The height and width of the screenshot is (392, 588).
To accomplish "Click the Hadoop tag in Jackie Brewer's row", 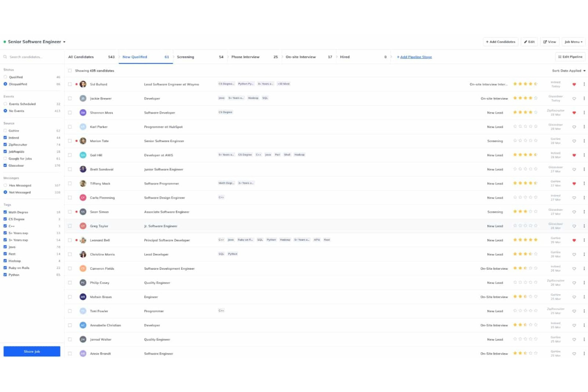I will tap(253, 98).
